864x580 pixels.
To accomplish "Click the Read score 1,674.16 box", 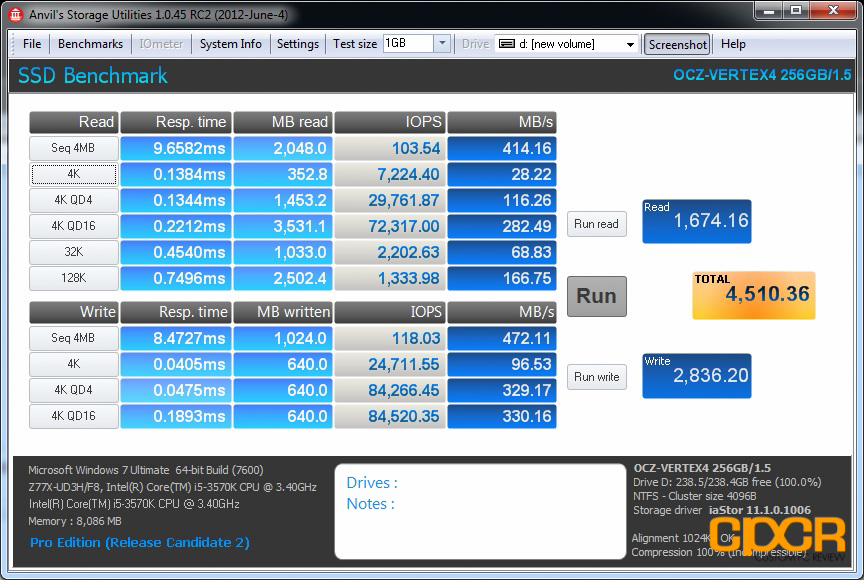I will tap(696, 221).
